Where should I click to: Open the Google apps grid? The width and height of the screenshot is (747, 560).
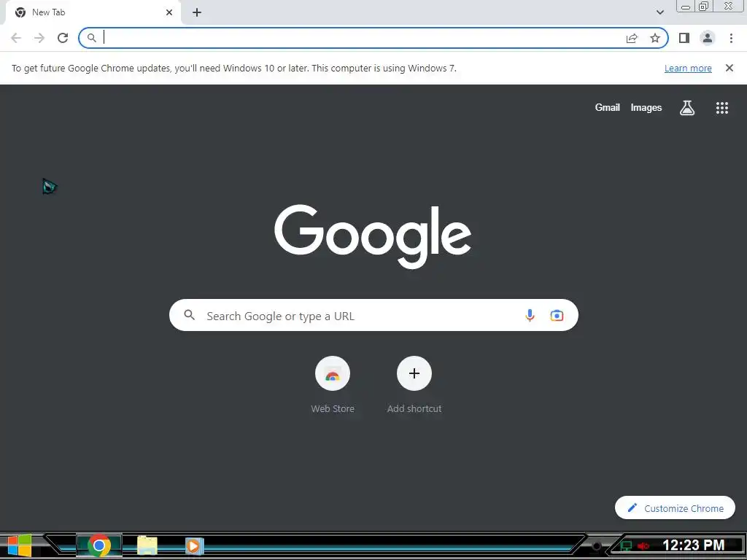(722, 108)
